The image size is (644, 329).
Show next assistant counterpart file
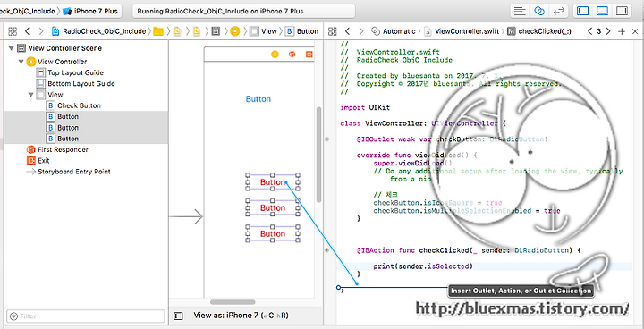pyautogui.click(x=608, y=31)
